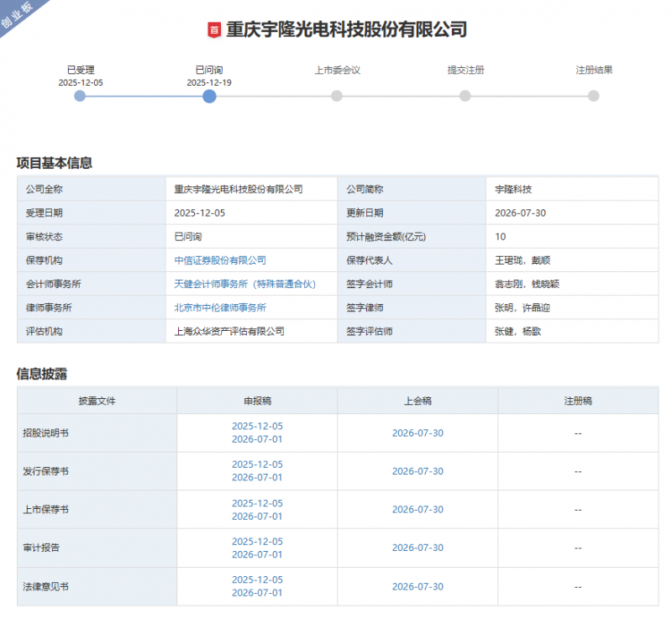
Task: Click the 注册稿 column header
Action: click(x=578, y=401)
